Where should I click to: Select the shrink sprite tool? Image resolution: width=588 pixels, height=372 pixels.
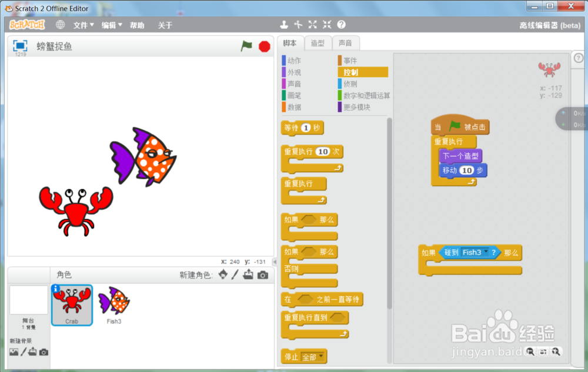tap(327, 25)
